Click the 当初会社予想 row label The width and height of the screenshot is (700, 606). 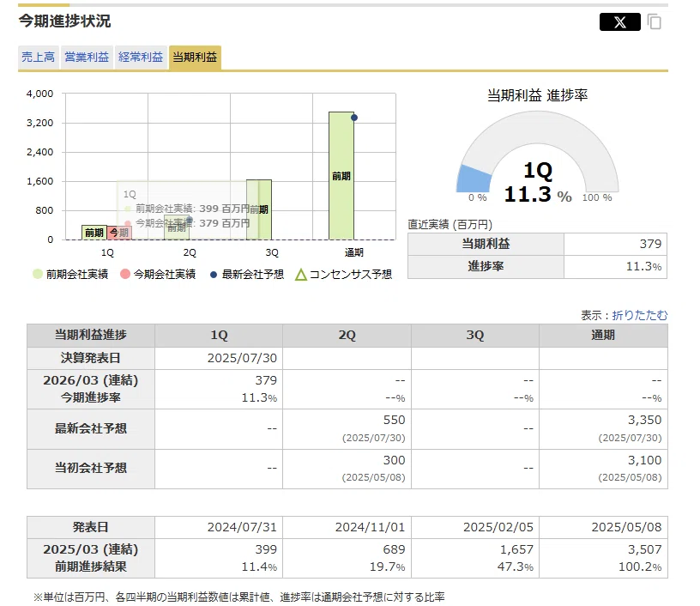91,469
